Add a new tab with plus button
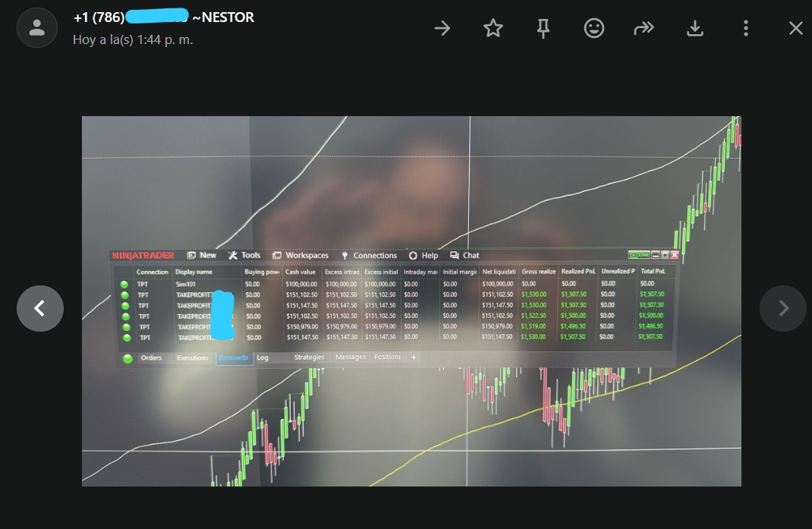The width and height of the screenshot is (812, 529). tap(414, 357)
